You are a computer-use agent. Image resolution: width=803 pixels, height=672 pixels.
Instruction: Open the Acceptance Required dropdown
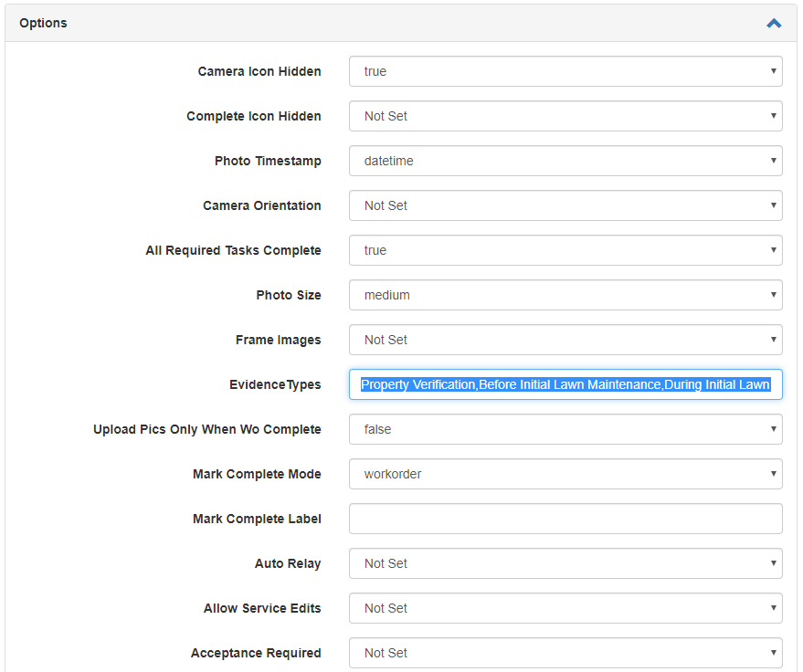565,653
